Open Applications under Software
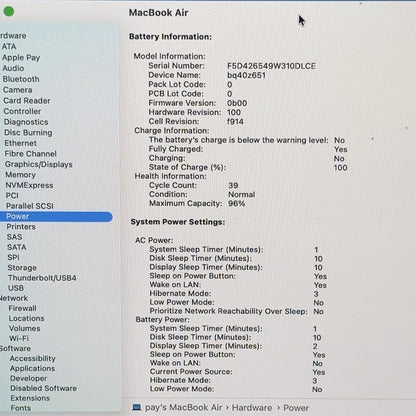 click(x=32, y=368)
